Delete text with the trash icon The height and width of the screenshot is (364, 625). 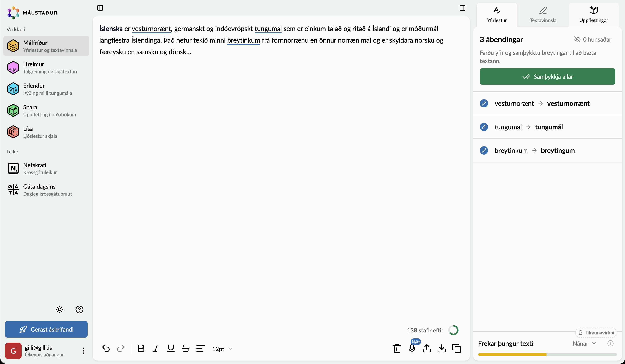coord(397,348)
